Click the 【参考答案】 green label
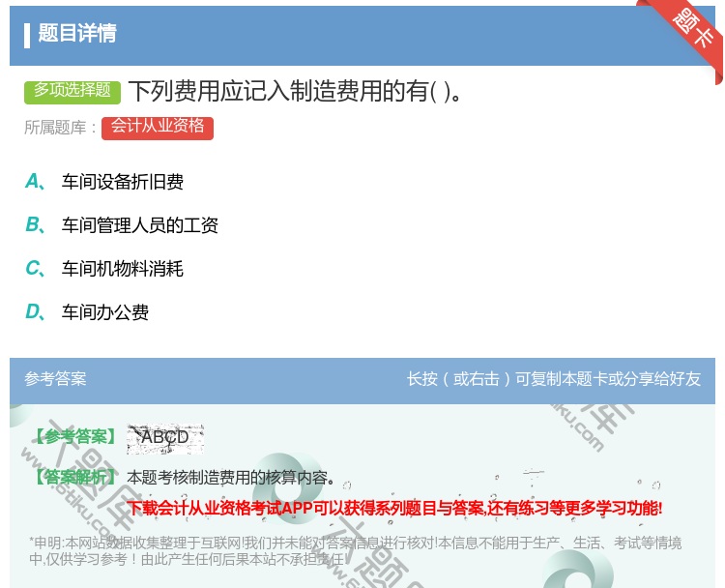The width and height of the screenshot is (725, 588). (75, 436)
